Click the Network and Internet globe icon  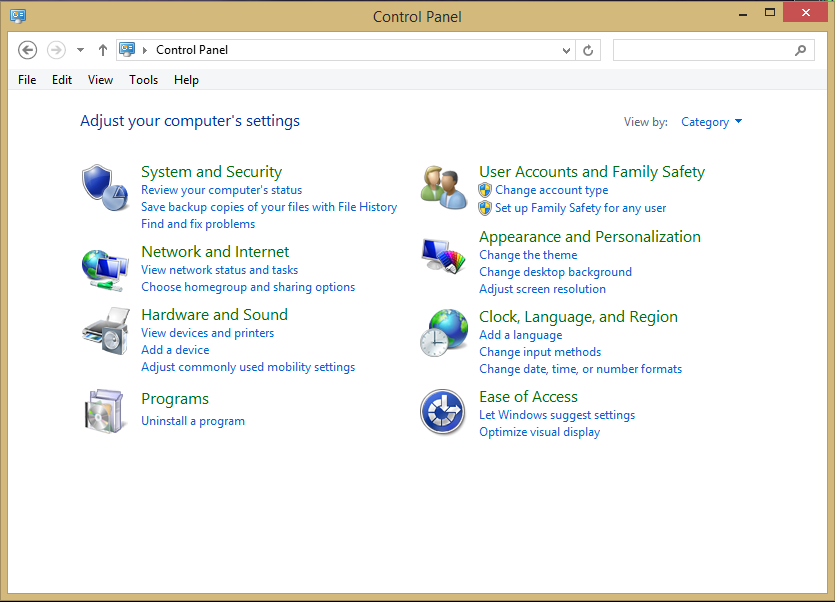point(105,270)
